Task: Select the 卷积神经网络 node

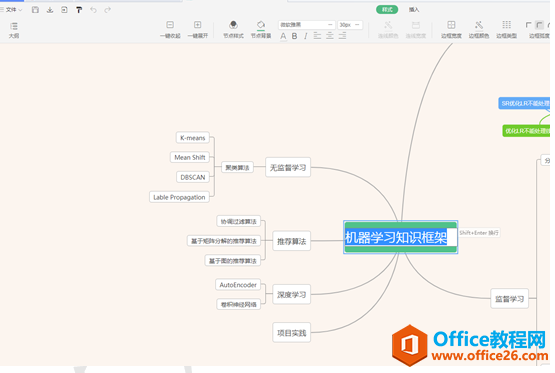Action: [239, 304]
